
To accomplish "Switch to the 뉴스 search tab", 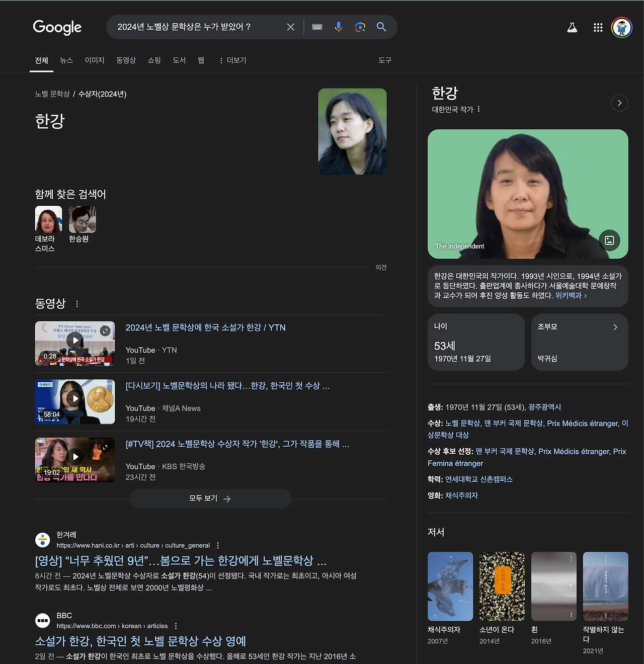I will [x=66, y=60].
